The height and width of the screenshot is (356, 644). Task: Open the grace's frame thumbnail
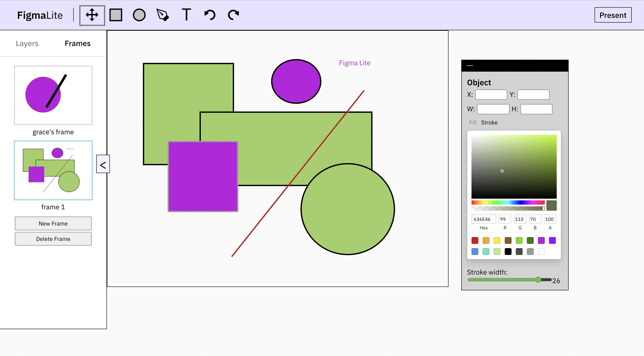(x=53, y=95)
